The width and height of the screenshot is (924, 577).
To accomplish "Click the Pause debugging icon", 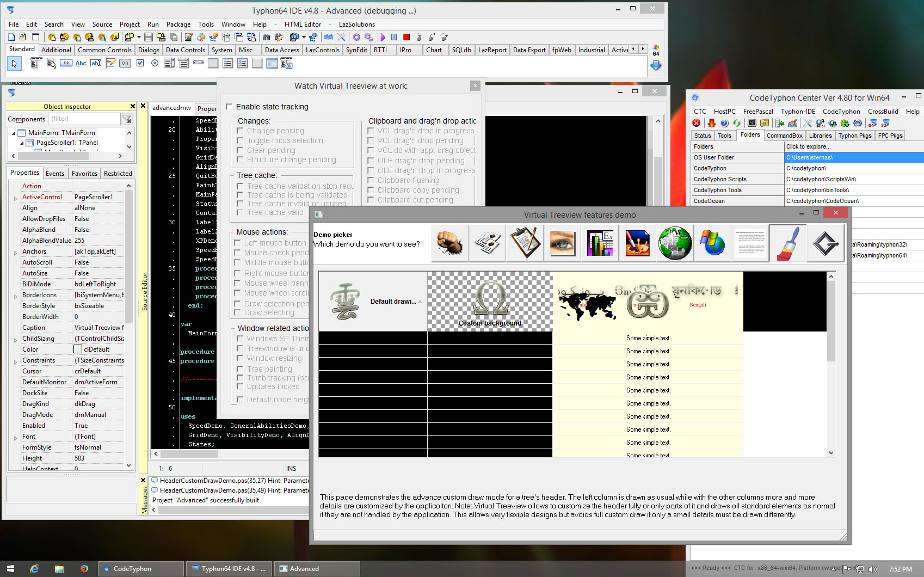I will point(394,37).
